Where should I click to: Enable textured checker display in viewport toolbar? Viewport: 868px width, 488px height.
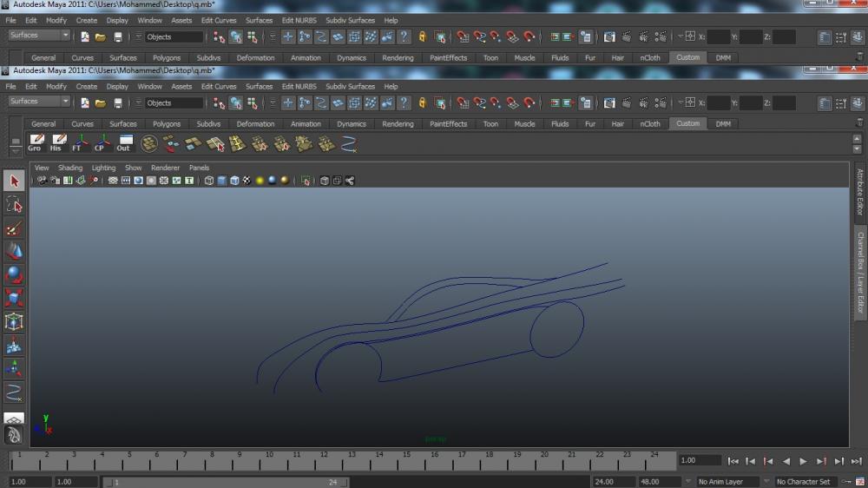[247, 181]
